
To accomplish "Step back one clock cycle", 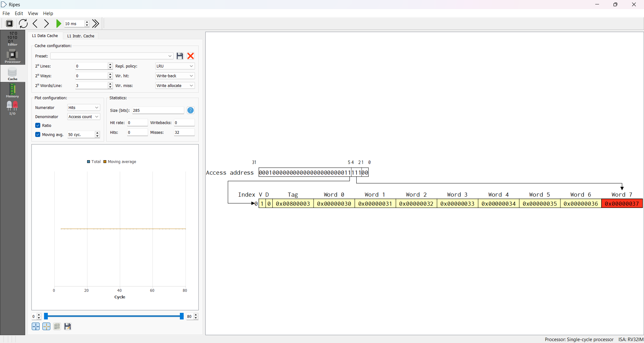I will pos(35,24).
